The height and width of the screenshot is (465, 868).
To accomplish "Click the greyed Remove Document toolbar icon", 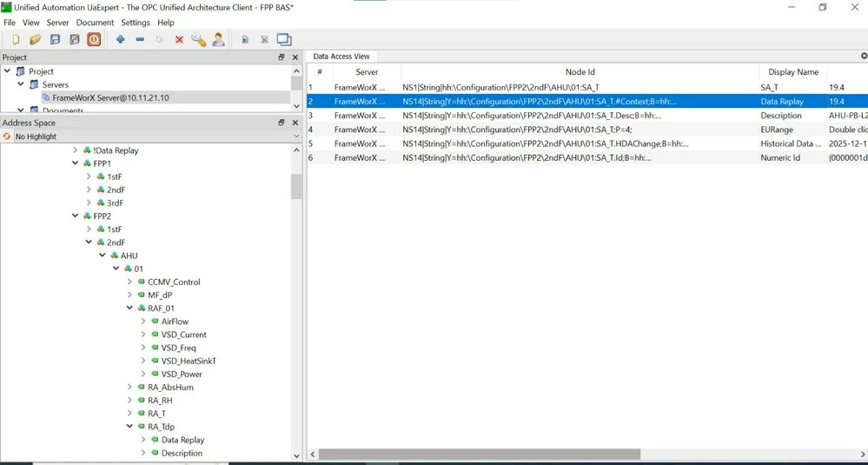I will tap(265, 39).
